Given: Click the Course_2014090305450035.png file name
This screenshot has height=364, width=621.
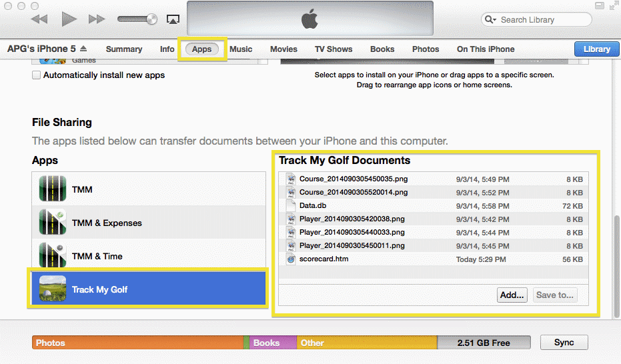Looking at the screenshot, I should tap(354, 179).
